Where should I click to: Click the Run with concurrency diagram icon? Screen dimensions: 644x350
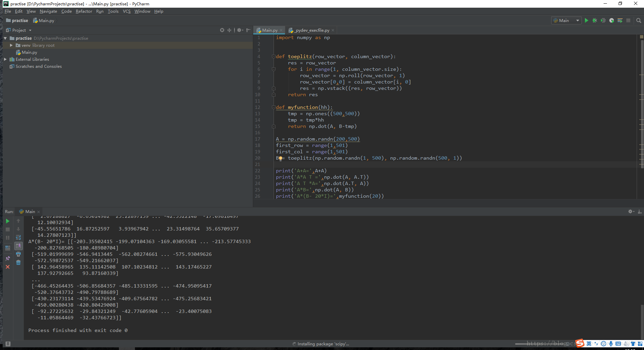point(620,20)
